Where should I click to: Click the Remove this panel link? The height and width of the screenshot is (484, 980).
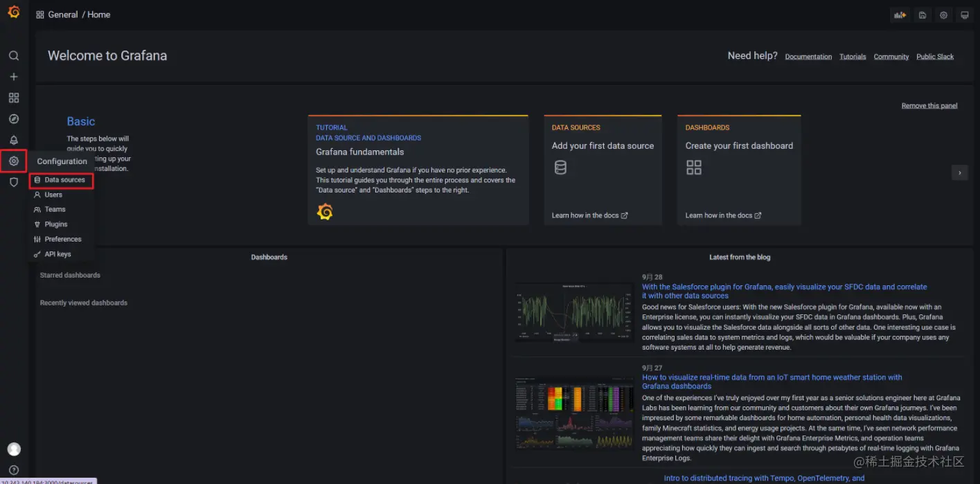929,106
